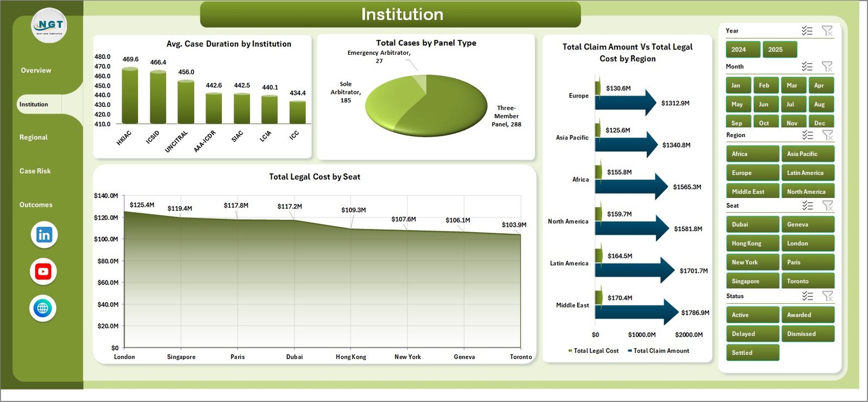
Task: Open the Outcomes page
Action: pos(36,205)
